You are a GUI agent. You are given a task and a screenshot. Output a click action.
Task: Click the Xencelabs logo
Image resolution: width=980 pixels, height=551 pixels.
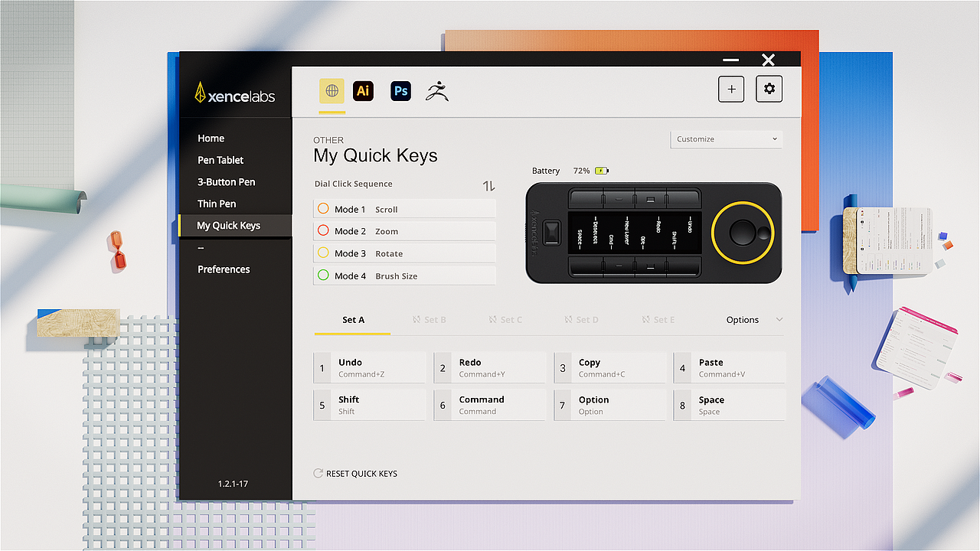coord(235,93)
